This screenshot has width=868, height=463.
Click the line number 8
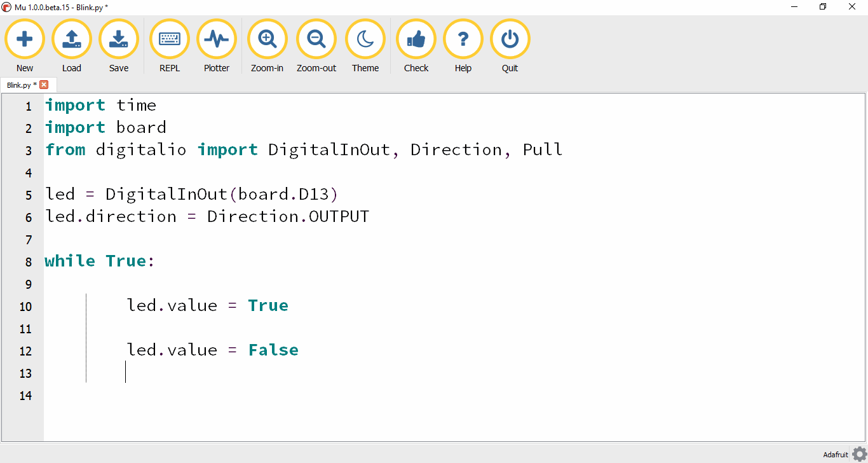coord(28,261)
